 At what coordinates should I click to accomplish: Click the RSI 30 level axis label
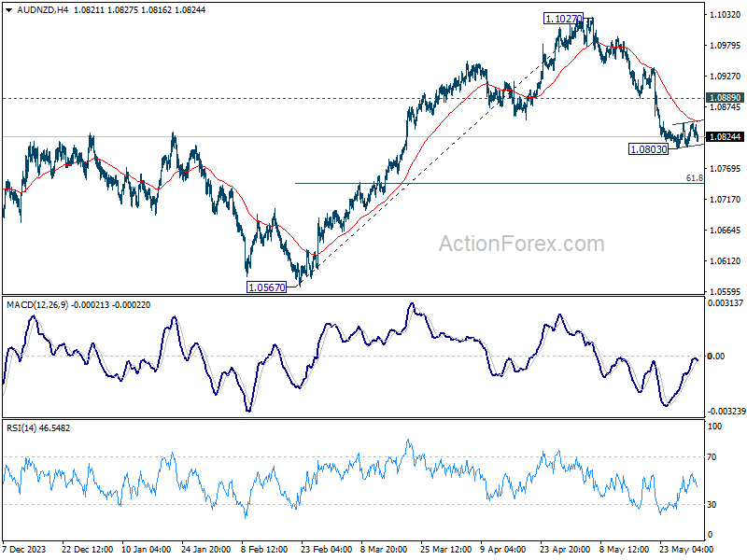point(712,505)
